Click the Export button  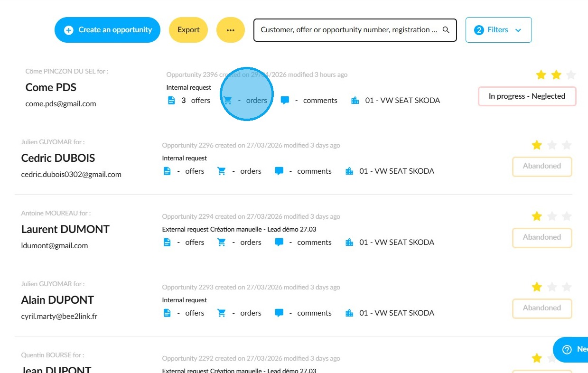click(188, 30)
